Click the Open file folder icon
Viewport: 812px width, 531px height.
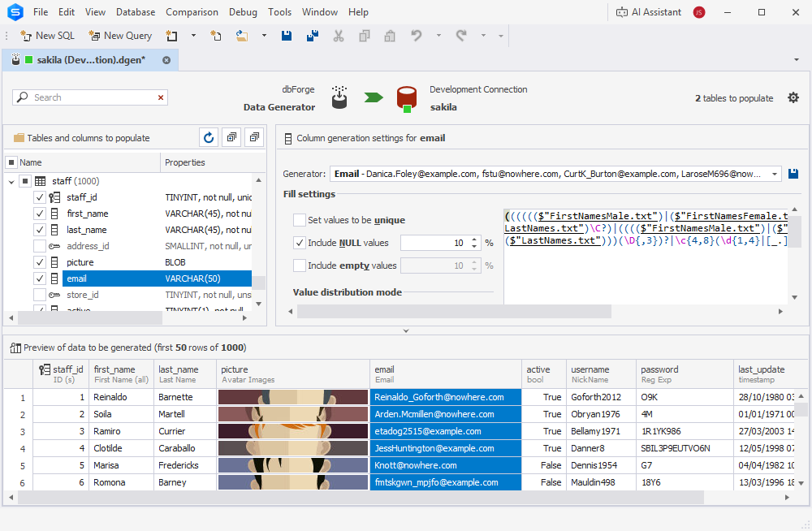242,36
